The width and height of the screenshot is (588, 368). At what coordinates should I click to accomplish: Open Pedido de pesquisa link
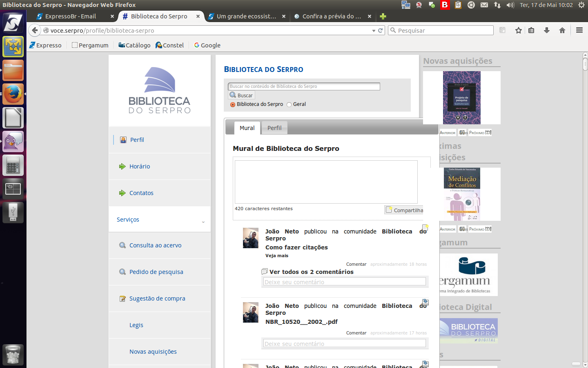pyautogui.click(x=156, y=272)
